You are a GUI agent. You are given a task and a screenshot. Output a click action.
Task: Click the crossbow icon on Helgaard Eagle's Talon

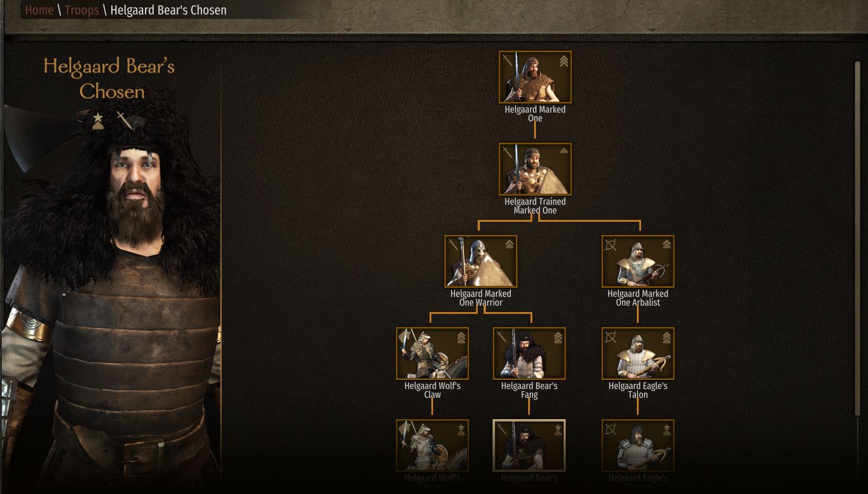coord(610,336)
